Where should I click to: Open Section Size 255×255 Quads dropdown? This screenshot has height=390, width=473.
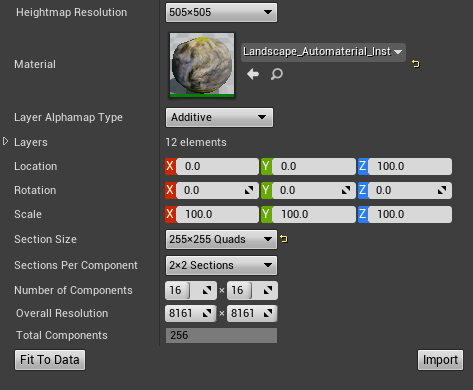tap(221, 239)
